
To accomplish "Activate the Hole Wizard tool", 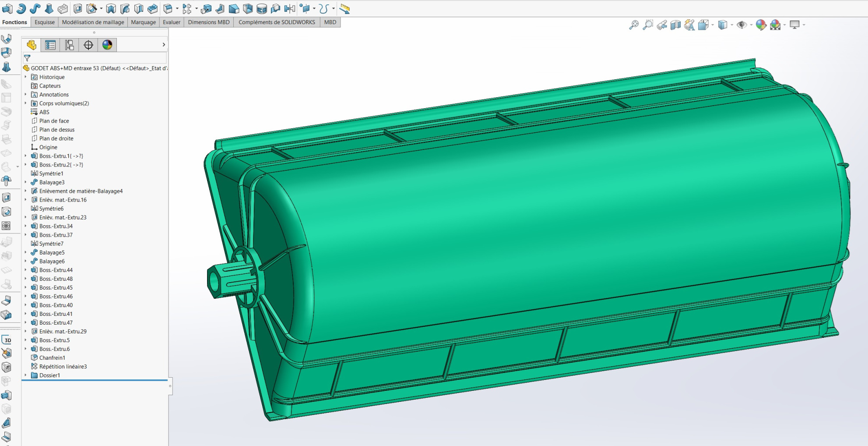I will [91, 8].
